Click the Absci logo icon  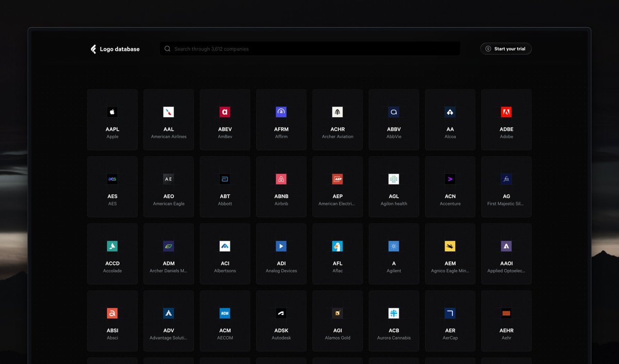pos(112,313)
